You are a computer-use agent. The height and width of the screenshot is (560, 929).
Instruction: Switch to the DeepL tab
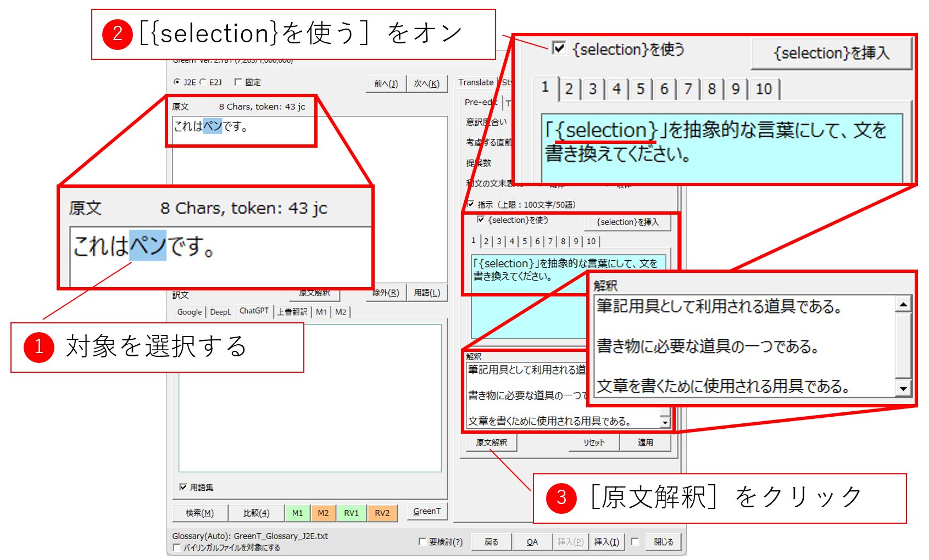(x=220, y=312)
